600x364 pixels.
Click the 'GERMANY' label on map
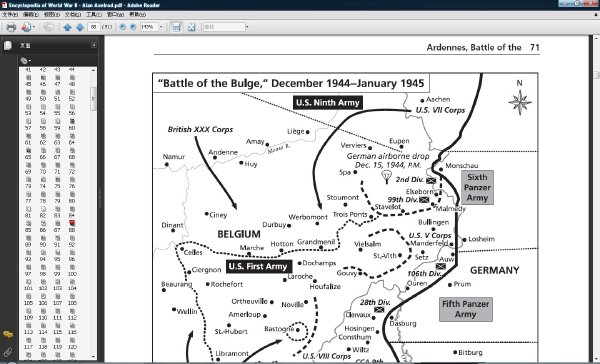(x=494, y=270)
